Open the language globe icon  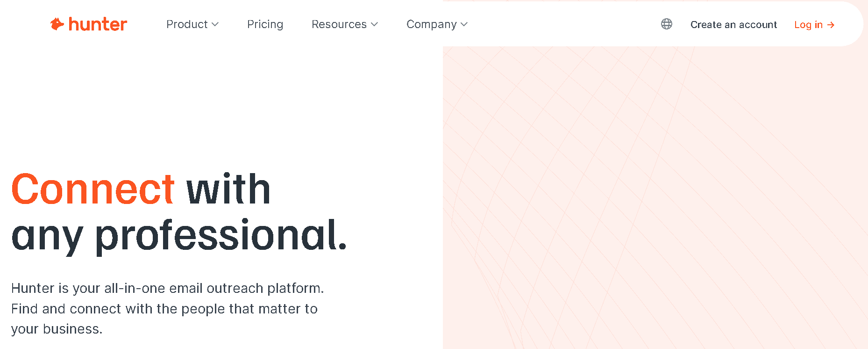tap(667, 24)
